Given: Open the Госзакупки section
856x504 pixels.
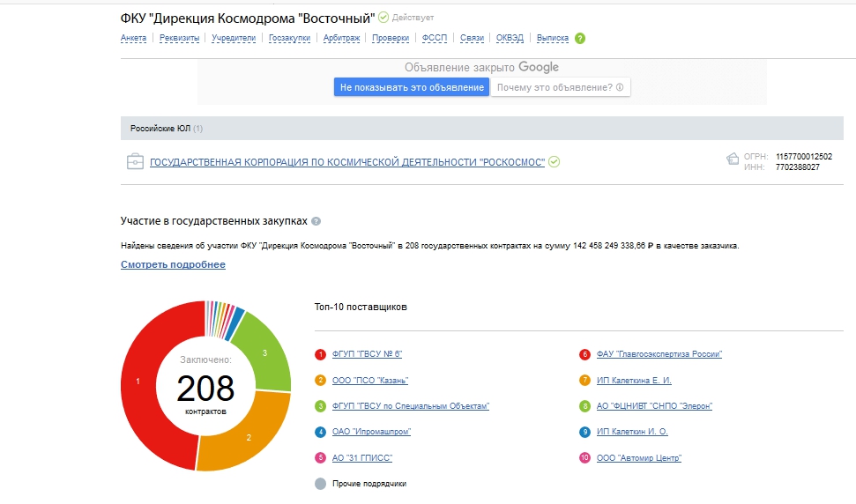Looking at the screenshot, I should 289,38.
